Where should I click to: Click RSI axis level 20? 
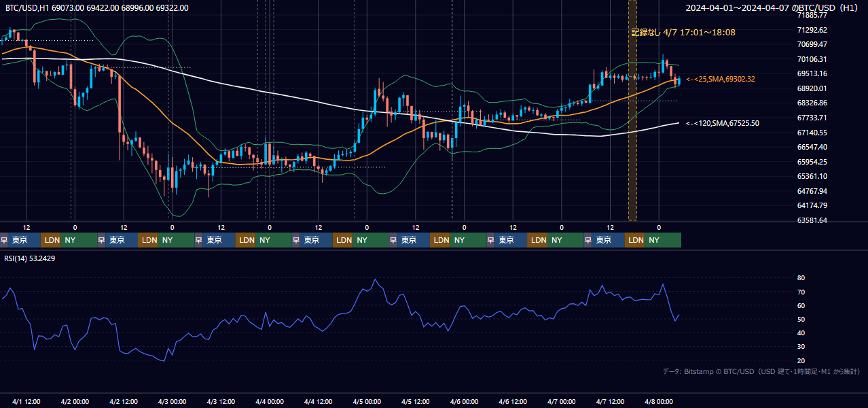[801, 360]
